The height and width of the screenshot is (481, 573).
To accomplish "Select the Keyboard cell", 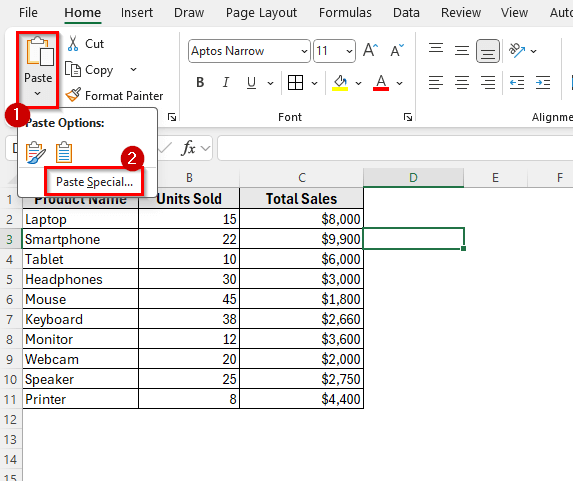I will 80,319.
